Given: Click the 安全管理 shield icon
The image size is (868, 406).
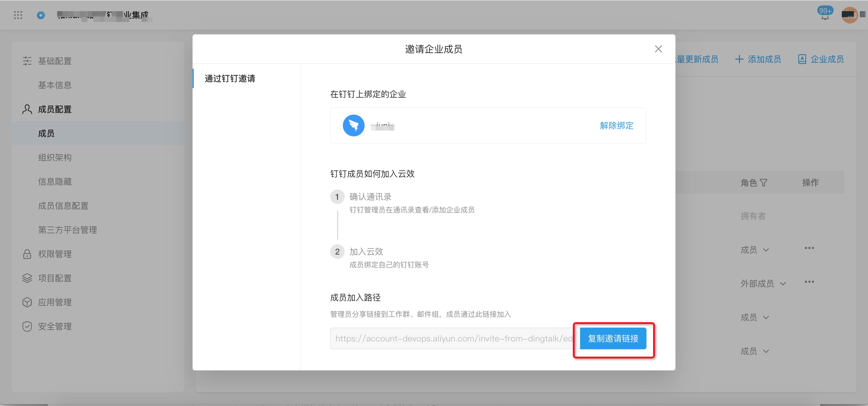Looking at the screenshot, I should point(27,326).
